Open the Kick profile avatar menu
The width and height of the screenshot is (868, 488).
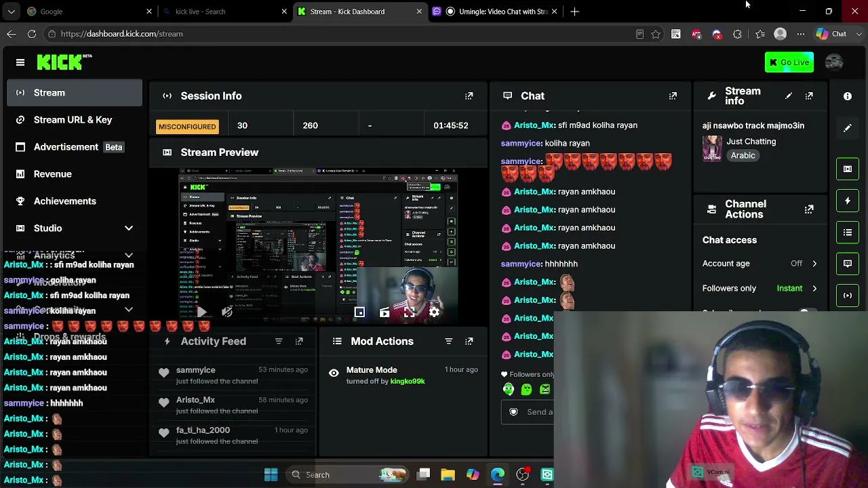pos(834,62)
